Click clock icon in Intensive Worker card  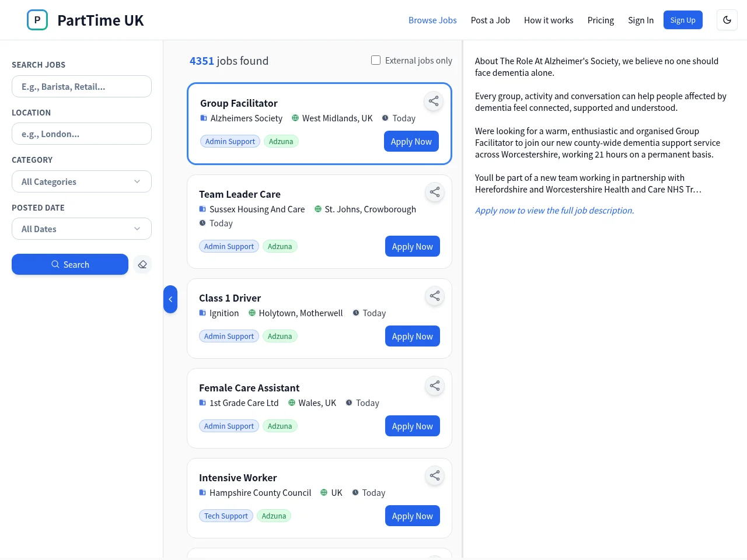[355, 492]
